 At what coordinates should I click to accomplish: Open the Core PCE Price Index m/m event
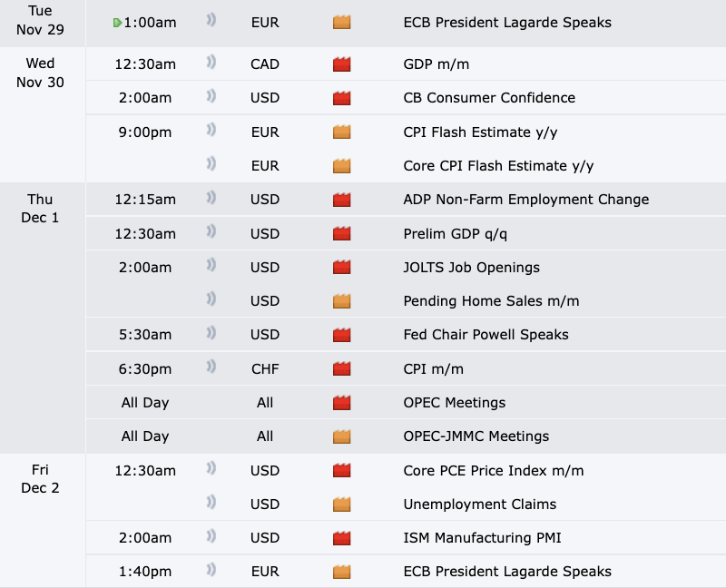pos(494,471)
